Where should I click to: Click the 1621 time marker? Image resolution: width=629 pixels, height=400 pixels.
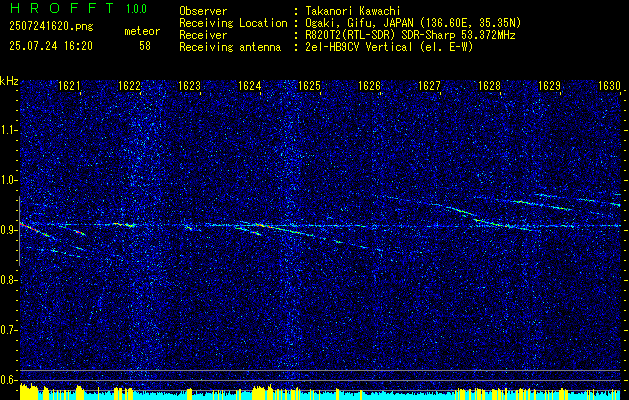[x=69, y=85]
